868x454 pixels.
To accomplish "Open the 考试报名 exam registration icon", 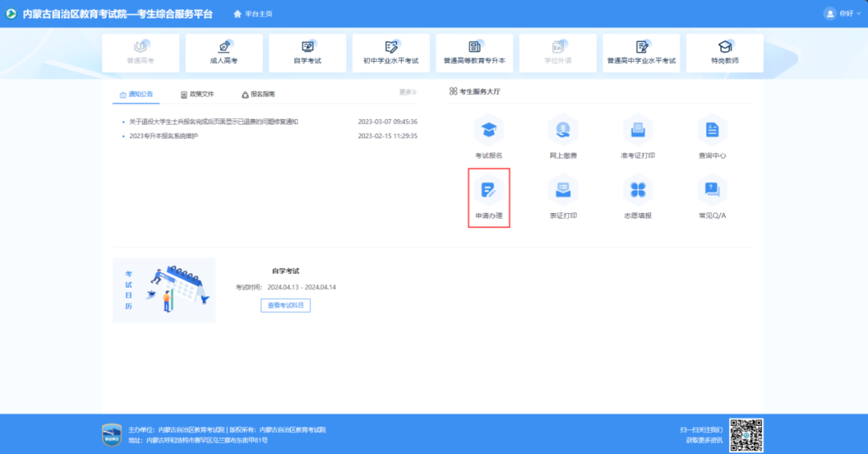I will coord(488,129).
